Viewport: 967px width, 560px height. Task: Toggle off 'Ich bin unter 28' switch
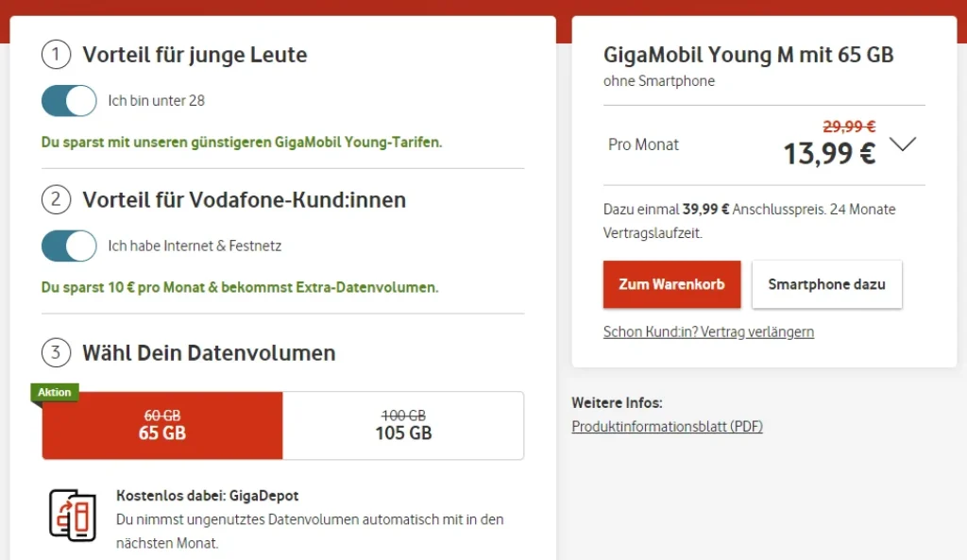tap(69, 101)
